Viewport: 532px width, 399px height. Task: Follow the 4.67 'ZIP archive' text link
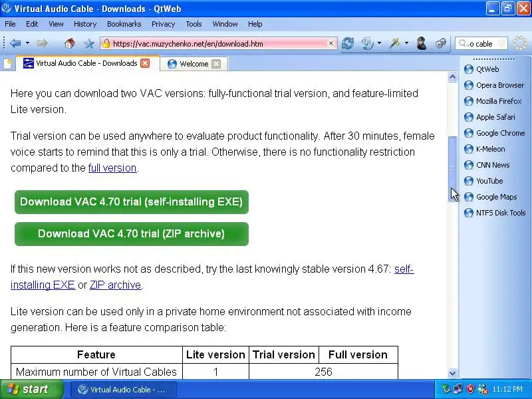tap(115, 285)
